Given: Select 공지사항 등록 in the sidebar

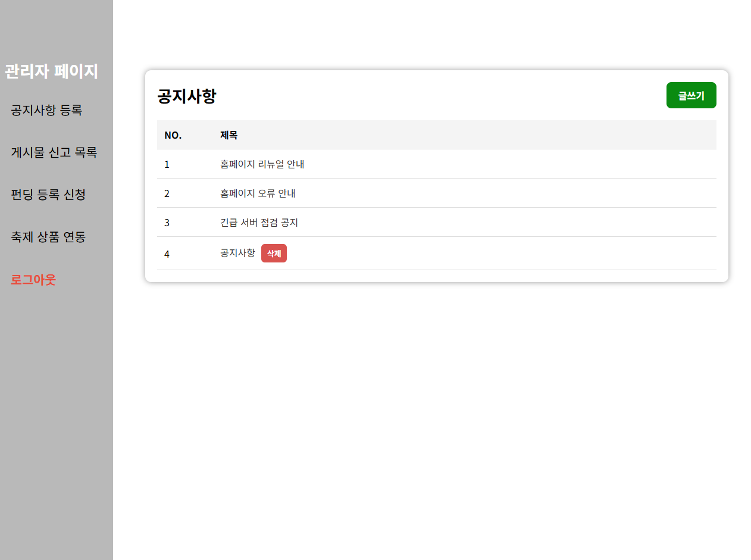Looking at the screenshot, I should pos(46,110).
